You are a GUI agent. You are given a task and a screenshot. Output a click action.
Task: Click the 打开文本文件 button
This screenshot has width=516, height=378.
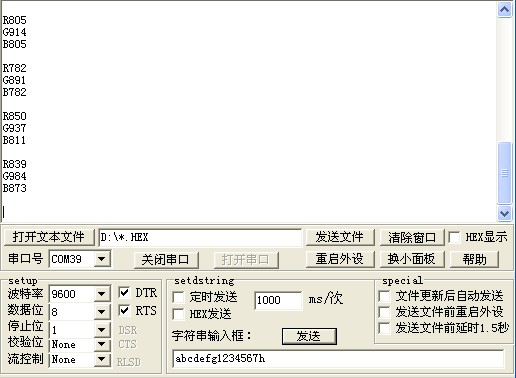click(49, 237)
